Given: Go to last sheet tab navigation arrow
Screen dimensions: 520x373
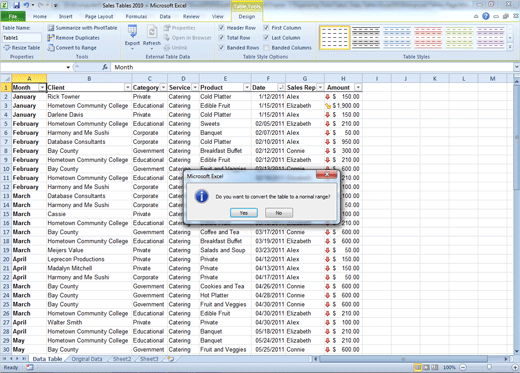Looking at the screenshot, I should pyautogui.click(x=24, y=359).
